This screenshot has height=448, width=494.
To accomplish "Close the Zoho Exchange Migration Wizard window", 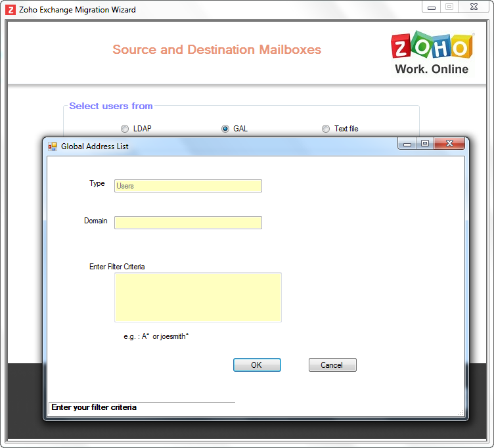I will click(x=474, y=7).
